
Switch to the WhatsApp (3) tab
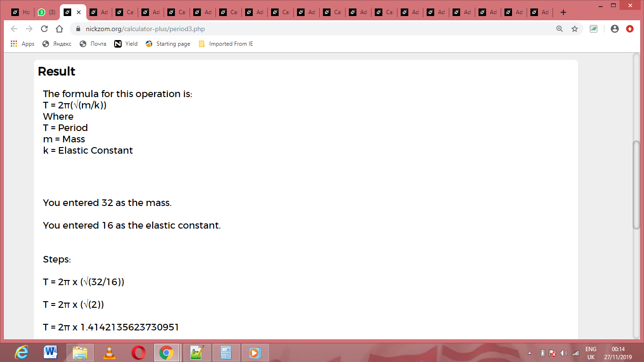[47, 12]
